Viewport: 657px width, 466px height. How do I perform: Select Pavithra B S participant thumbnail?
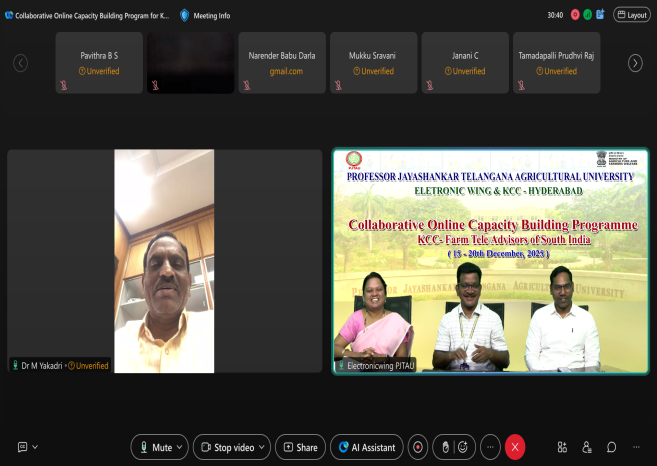[99, 63]
